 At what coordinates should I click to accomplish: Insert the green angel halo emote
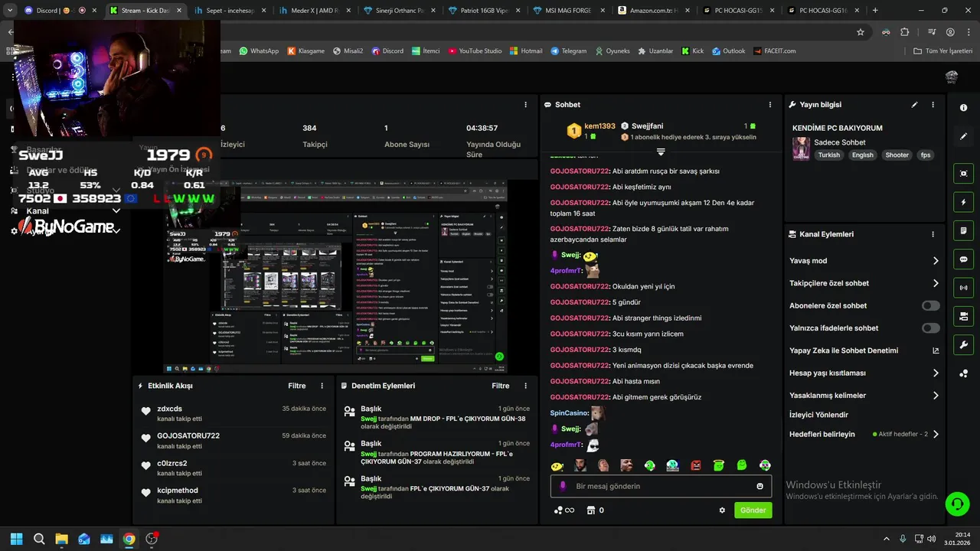(719, 465)
